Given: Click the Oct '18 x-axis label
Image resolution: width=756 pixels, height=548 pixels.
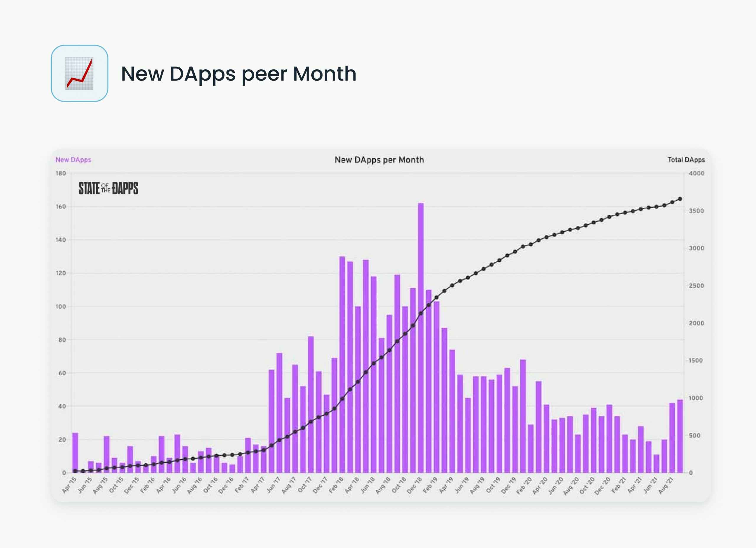Looking at the screenshot, I should (x=399, y=485).
